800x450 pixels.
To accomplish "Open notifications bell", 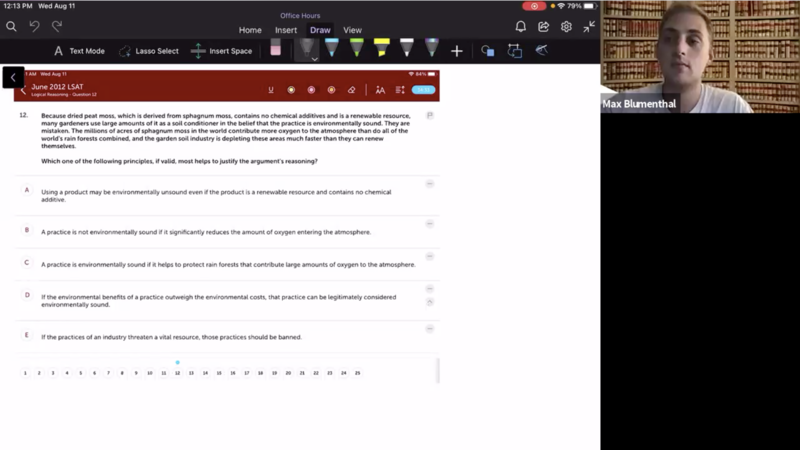I will click(x=520, y=27).
